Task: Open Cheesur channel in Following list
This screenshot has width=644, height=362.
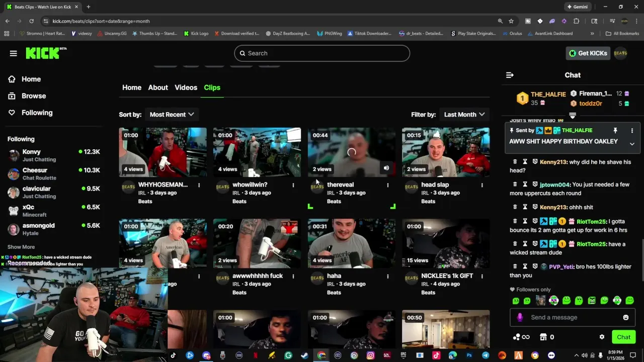Action: (x=54, y=174)
